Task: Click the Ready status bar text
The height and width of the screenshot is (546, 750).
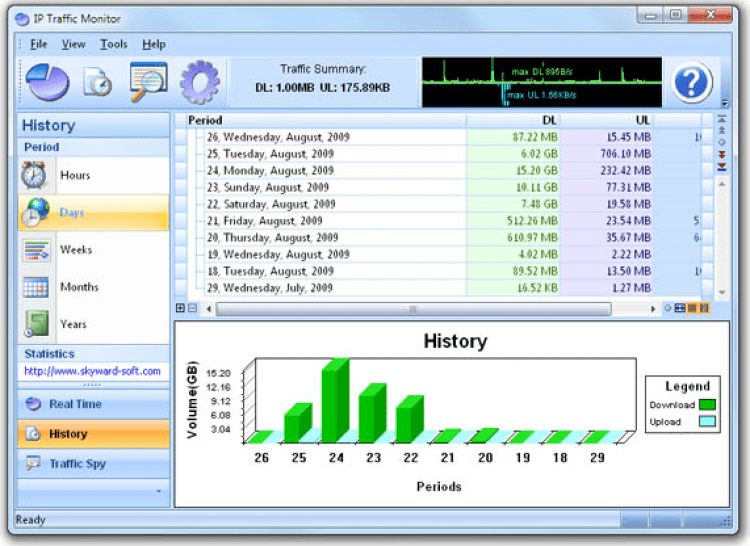Action: [31, 519]
